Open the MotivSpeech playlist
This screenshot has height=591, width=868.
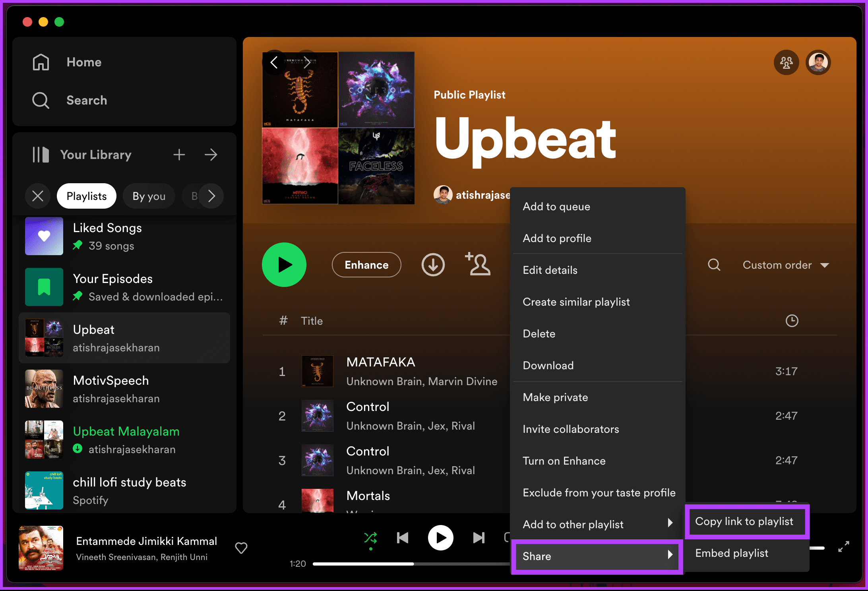124,389
